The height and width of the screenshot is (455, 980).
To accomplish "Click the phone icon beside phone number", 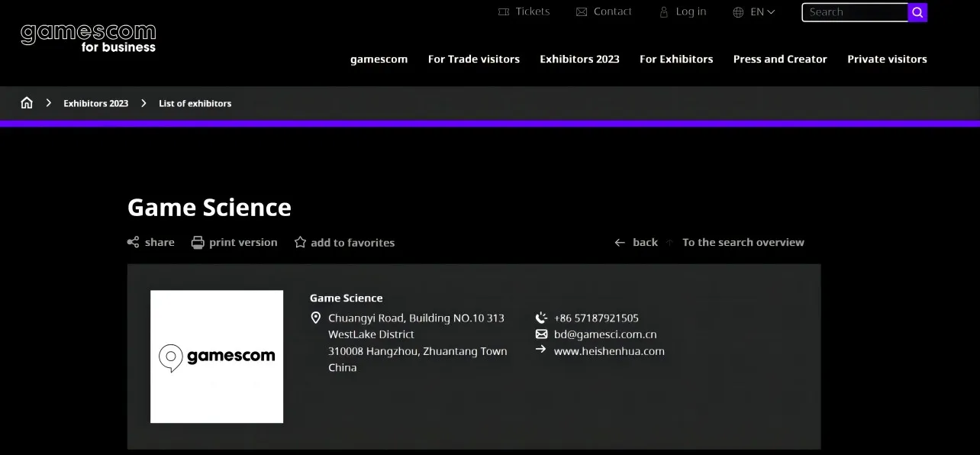I will pos(541,318).
